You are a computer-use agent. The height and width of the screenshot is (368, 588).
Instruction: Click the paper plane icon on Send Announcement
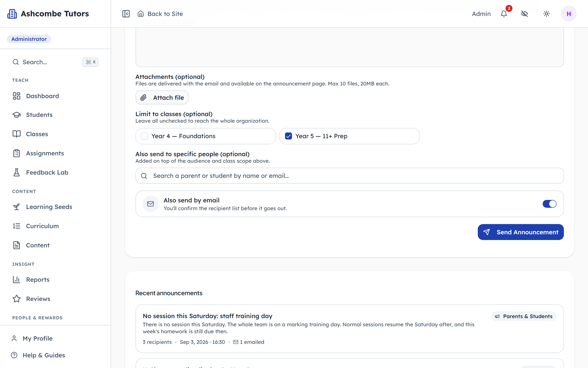point(487,232)
